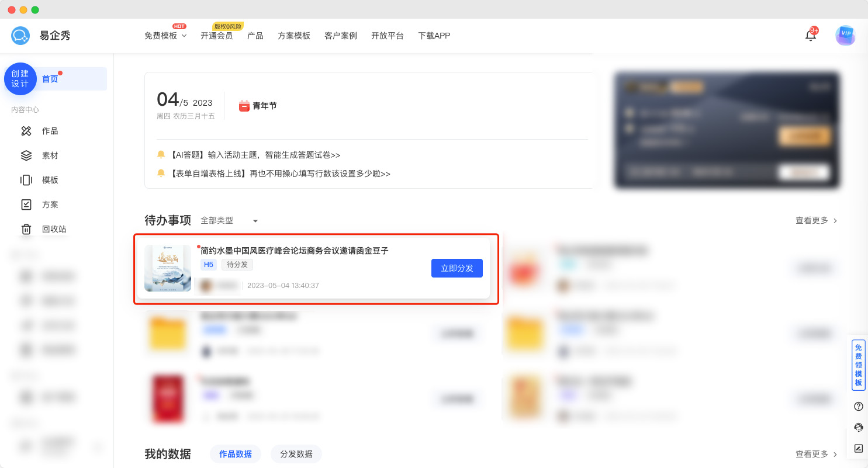Click the 立即分发 button
868x468 pixels.
(x=457, y=268)
